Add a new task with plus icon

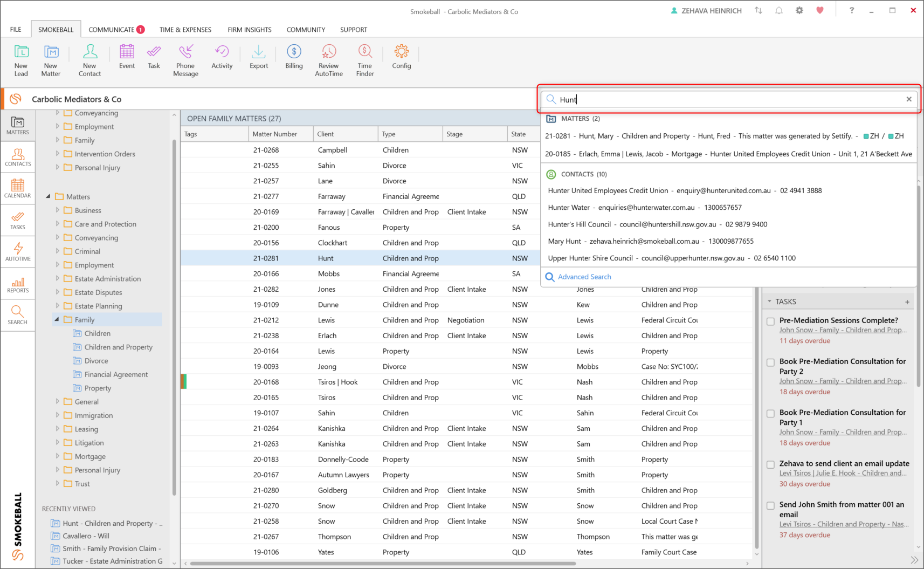907,302
